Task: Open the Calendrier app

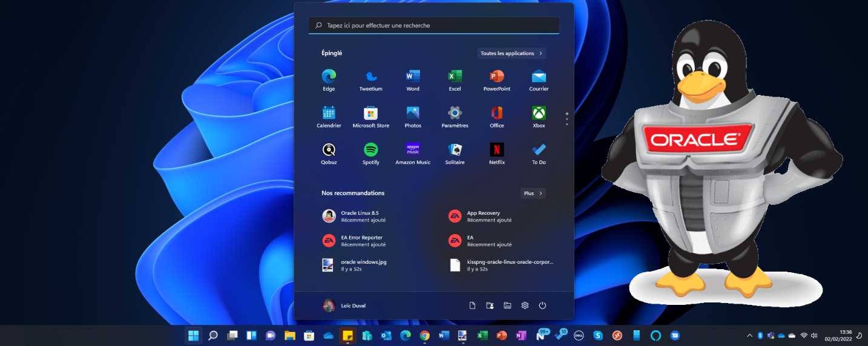Action: click(329, 117)
